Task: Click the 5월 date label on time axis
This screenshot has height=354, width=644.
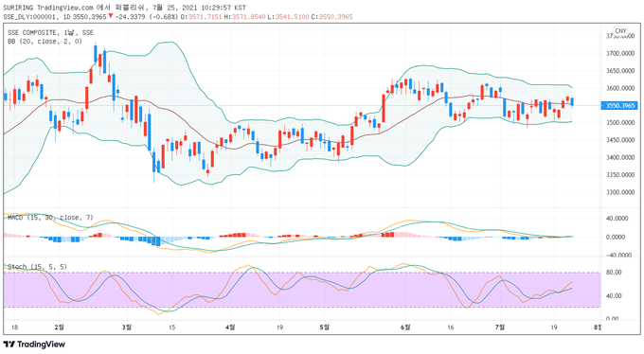Action: 325,327
